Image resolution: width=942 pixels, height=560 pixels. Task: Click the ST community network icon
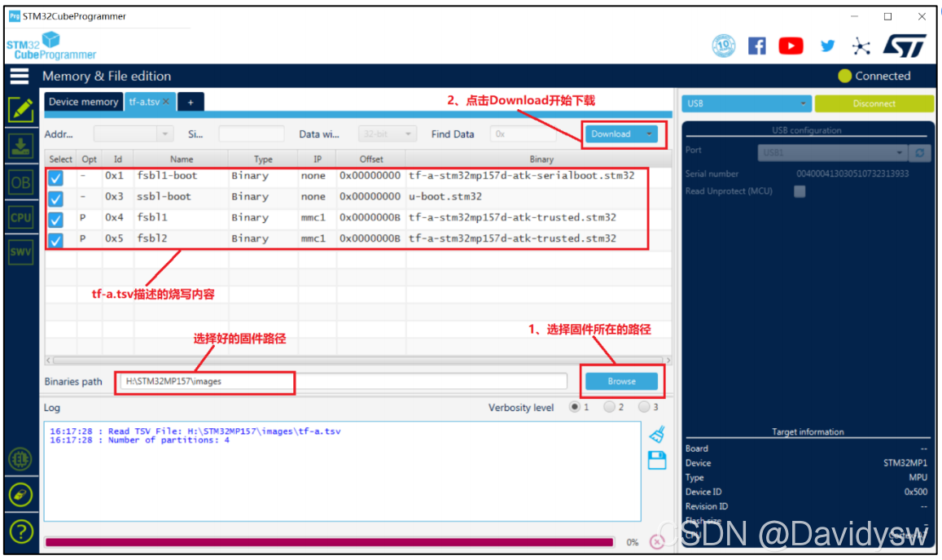coord(861,46)
